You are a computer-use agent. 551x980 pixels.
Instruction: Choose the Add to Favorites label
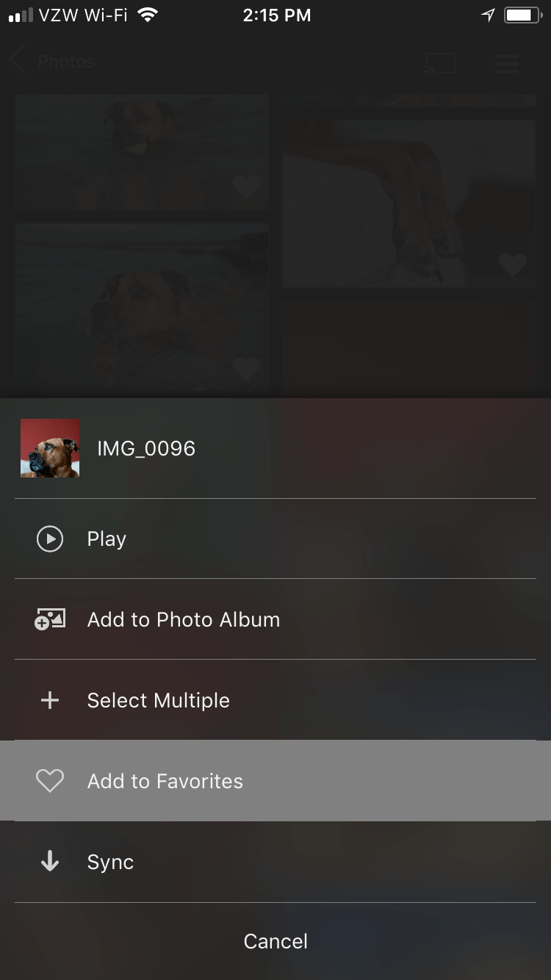point(165,781)
